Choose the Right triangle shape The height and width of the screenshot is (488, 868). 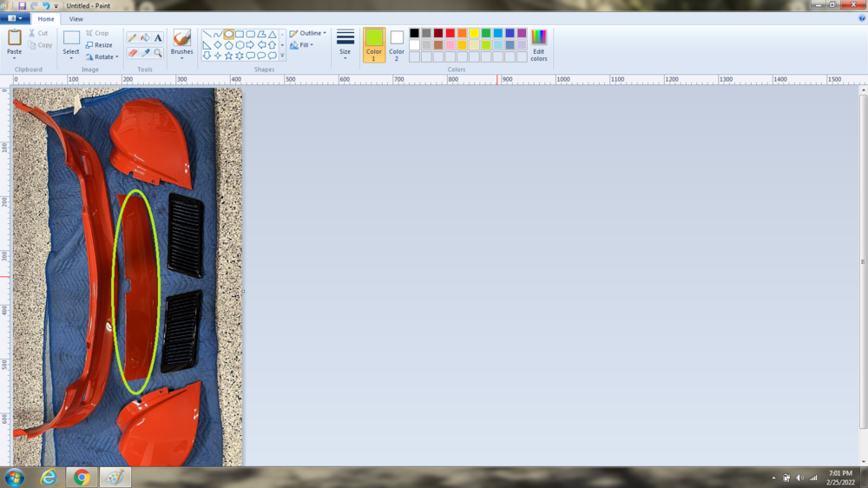207,45
